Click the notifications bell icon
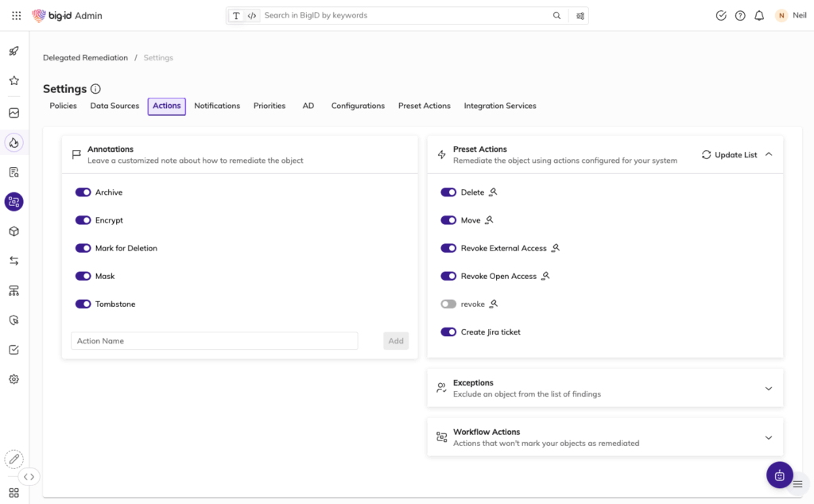 click(x=759, y=16)
